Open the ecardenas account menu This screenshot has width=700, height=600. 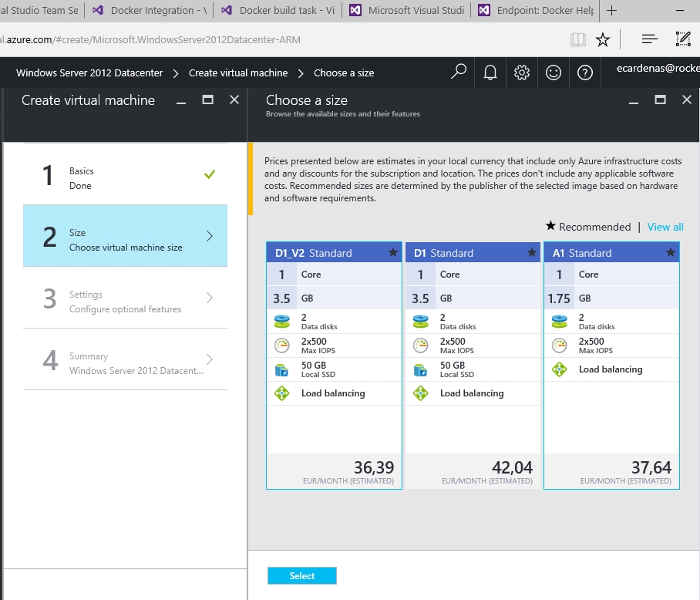click(658, 69)
